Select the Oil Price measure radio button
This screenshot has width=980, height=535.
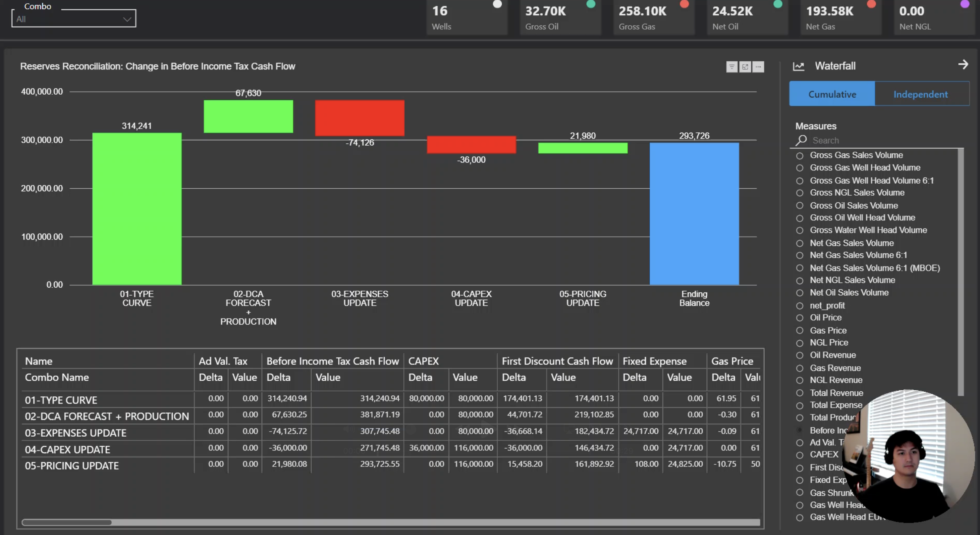tap(800, 318)
